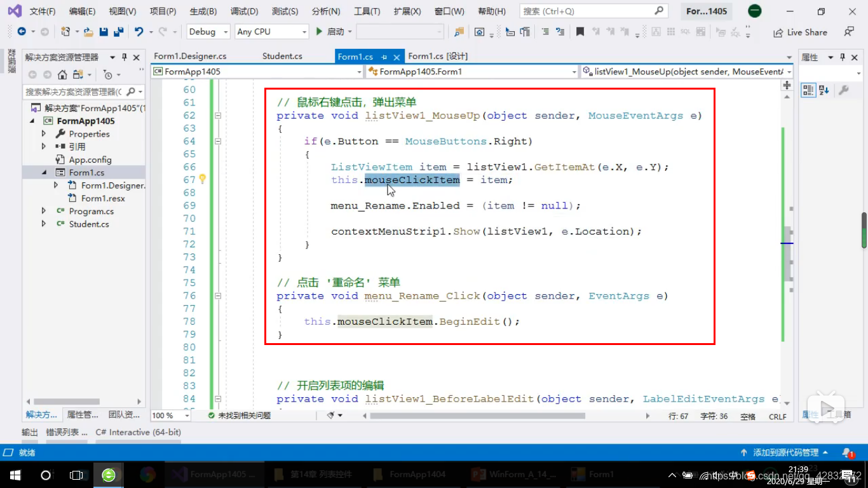Open the C# Interactive (64-bit) tab
This screenshot has height=488, width=868.
click(x=139, y=432)
